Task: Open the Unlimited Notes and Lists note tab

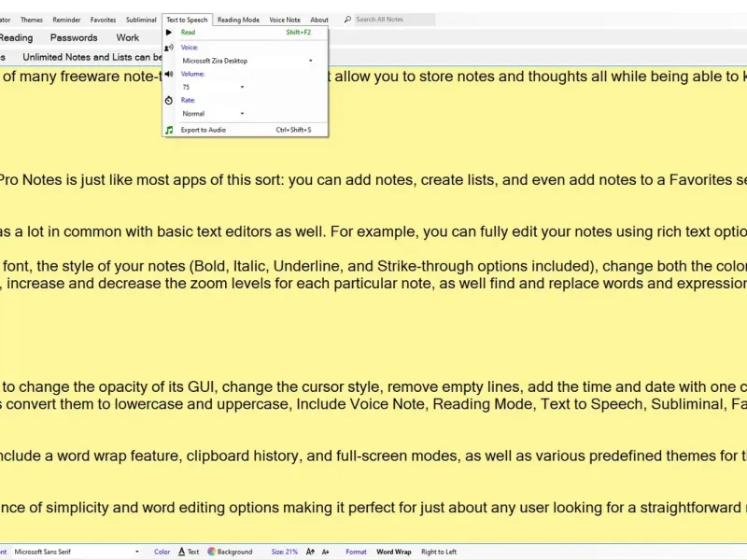Action: (x=92, y=57)
